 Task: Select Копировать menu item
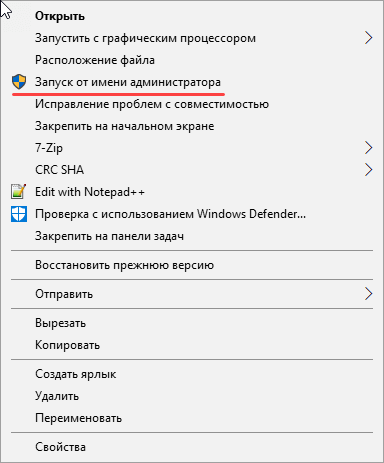coord(192,345)
